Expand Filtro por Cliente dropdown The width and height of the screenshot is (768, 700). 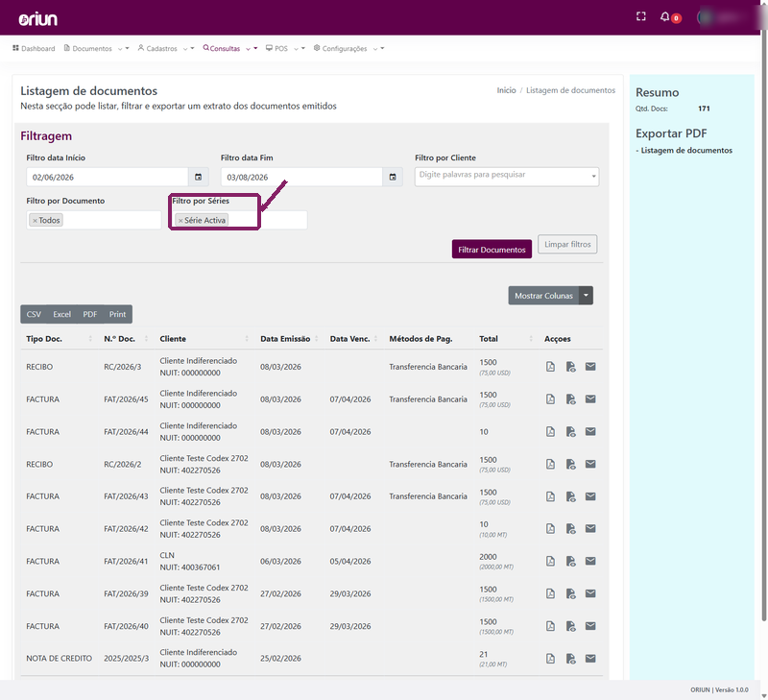(x=593, y=177)
